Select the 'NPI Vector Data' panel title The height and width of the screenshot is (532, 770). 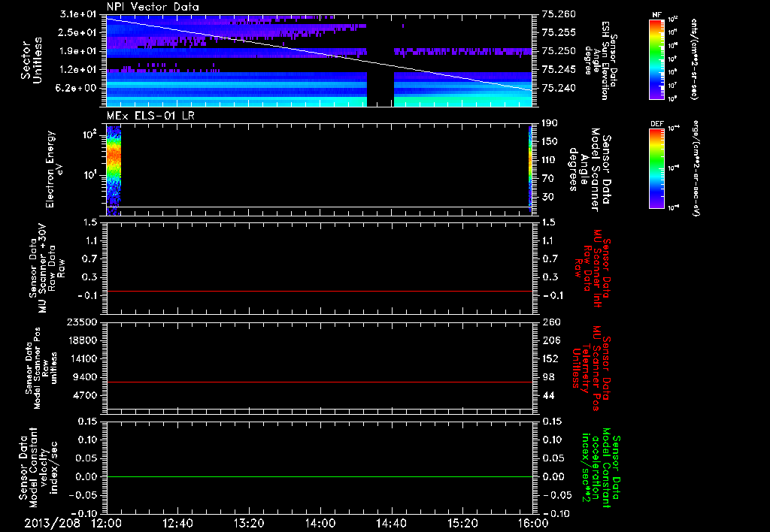pos(153,7)
